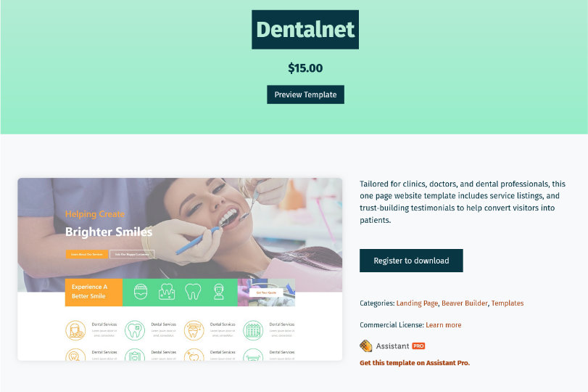Viewport: 588px width, 392px height.
Task: Click the Register to download button
Action: pyautogui.click(x=411, y=261)
